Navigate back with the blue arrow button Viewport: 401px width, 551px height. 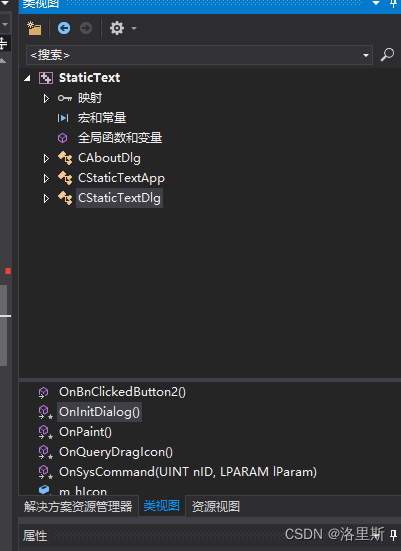point(64,28)
